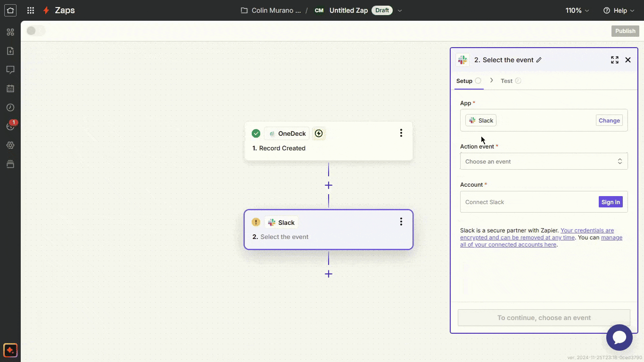Expand the editor panel to fullscreen

(x=615, y=60)
